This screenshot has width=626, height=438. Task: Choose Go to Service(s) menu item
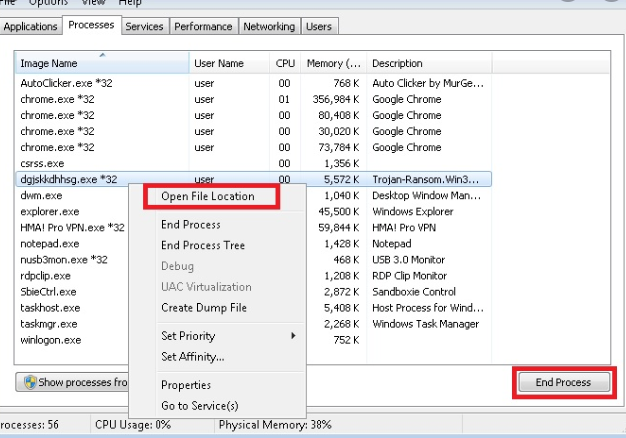click(x=199, y=405)
